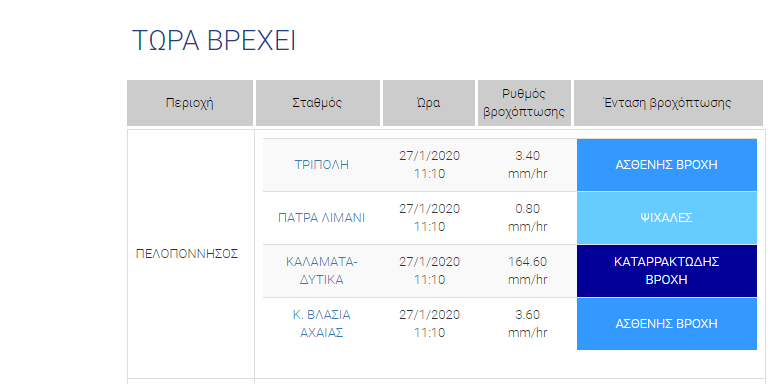Click the ΤΩΡΑ ΒΡΕΧΕΙ page heading
This screenshot has height=384, width=771.
point(214,41)
